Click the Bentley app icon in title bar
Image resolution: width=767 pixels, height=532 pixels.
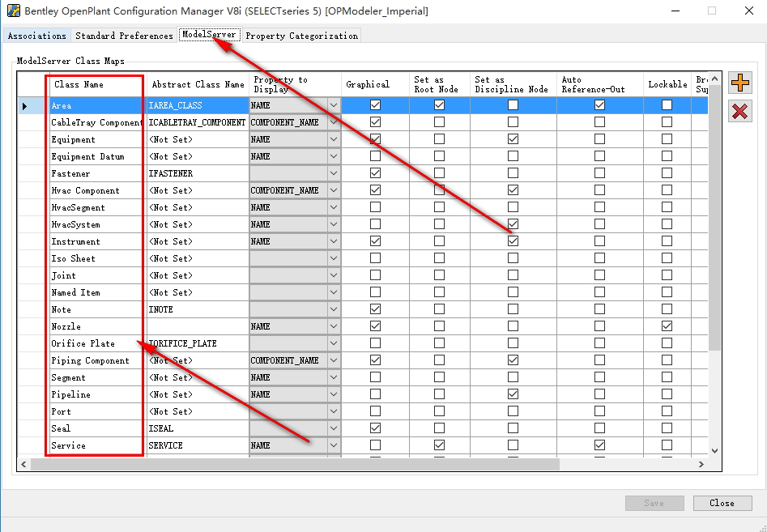click(13, 11)
